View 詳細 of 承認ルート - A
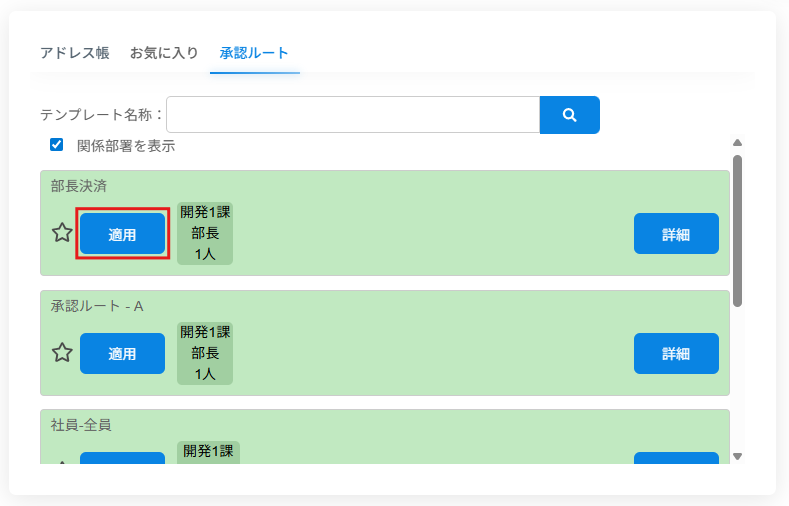 point(676,354)
